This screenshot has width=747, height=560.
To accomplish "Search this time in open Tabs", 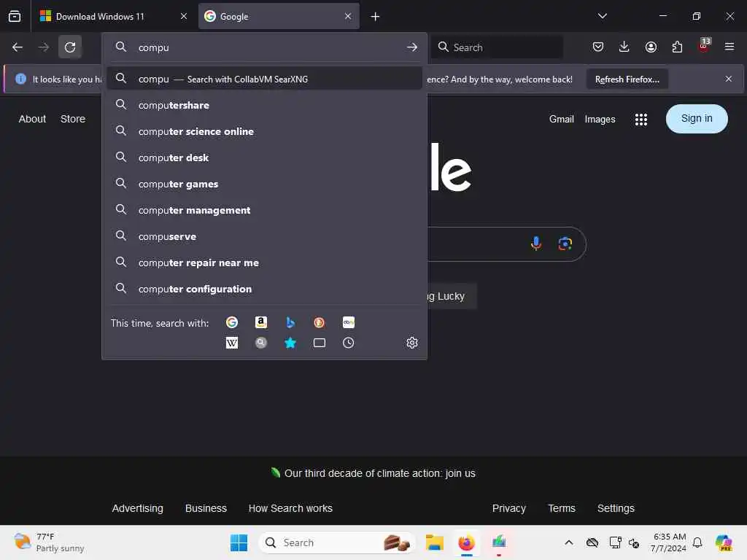I will click(x=320, y=343).
